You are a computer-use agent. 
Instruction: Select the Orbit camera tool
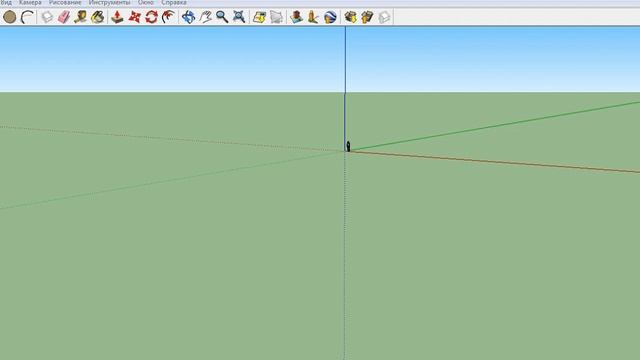click(188, 17)
